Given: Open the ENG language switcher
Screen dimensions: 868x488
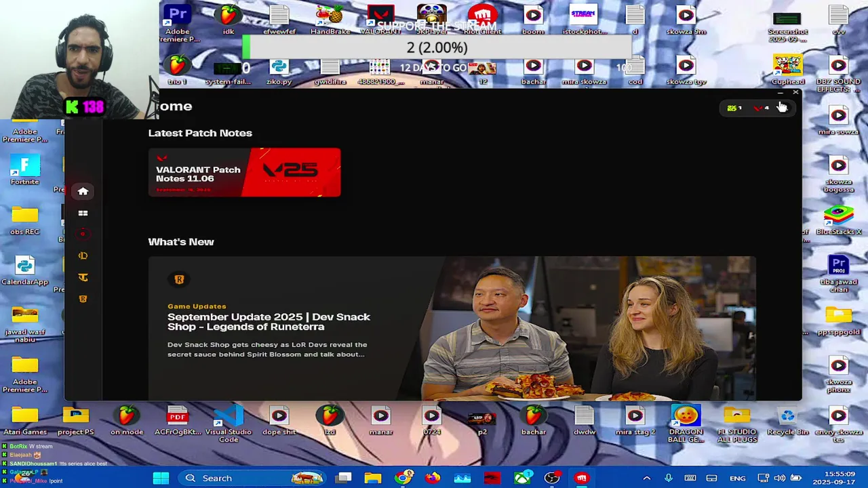Looking at the screenshot, I should point(737,479).
